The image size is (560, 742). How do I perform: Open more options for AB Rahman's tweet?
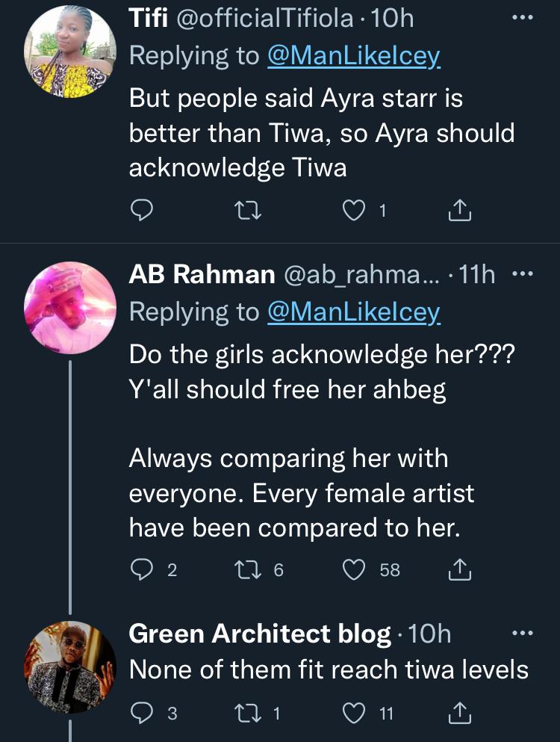(521, 274)
